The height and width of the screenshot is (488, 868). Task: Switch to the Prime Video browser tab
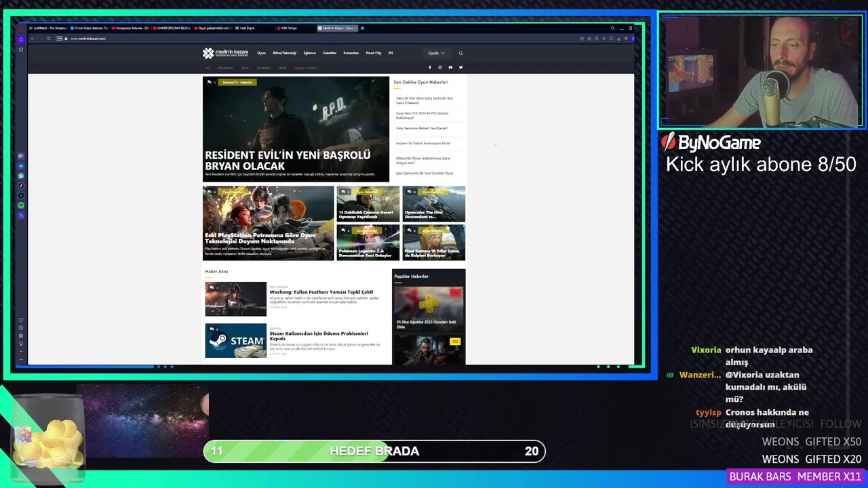89,28
